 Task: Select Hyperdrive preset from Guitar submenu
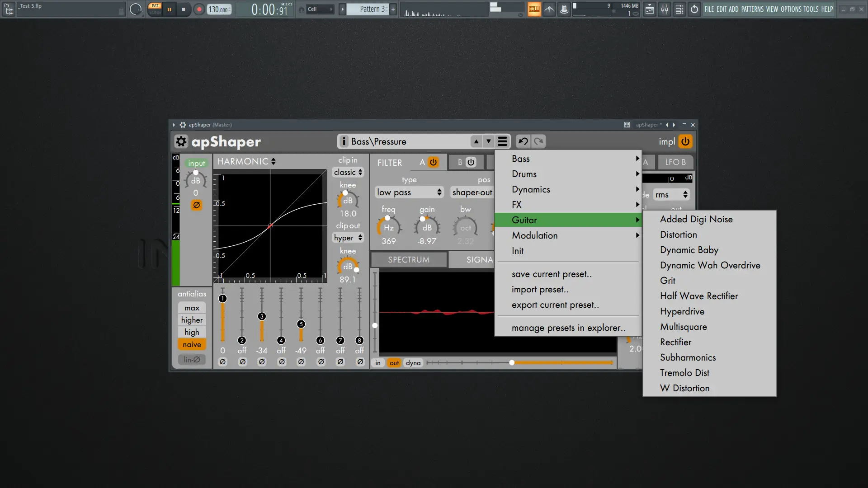click(682, 311)
